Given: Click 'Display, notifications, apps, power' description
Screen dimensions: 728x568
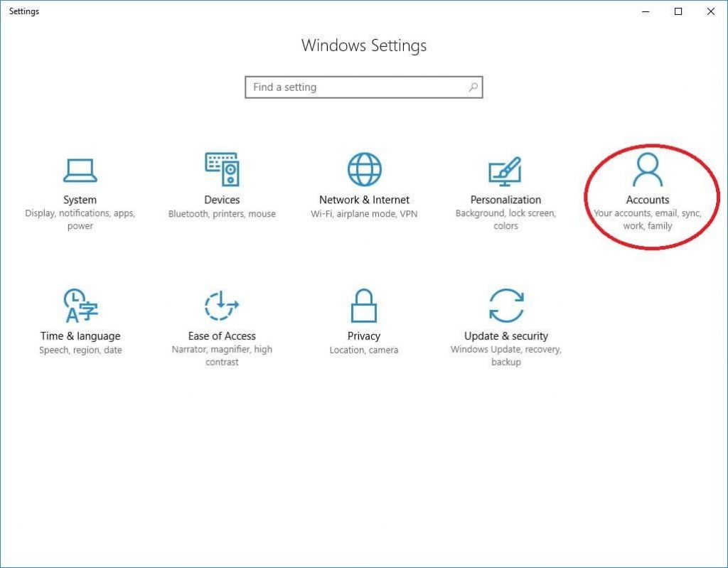Looking at the screenshot, I should click(80, 220).
